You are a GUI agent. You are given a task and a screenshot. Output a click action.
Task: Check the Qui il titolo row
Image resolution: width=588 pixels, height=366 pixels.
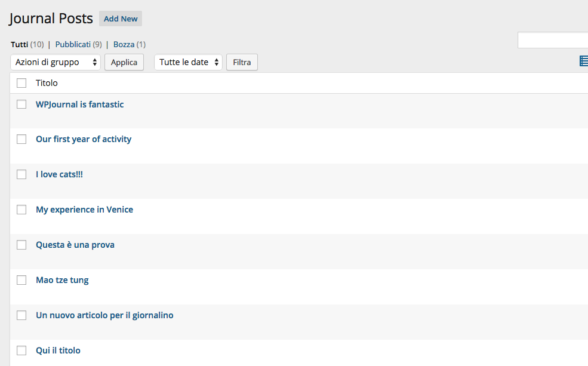click(x=21, y=350)
